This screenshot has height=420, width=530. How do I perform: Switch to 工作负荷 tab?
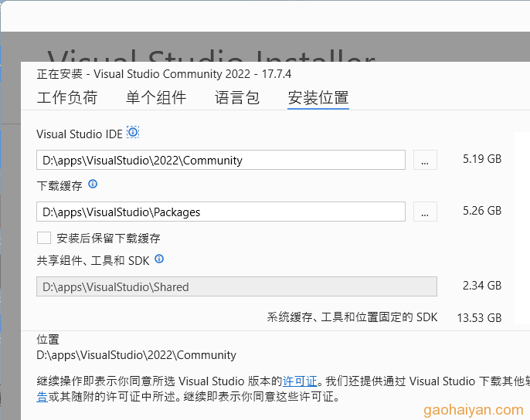tap(67, 97)
